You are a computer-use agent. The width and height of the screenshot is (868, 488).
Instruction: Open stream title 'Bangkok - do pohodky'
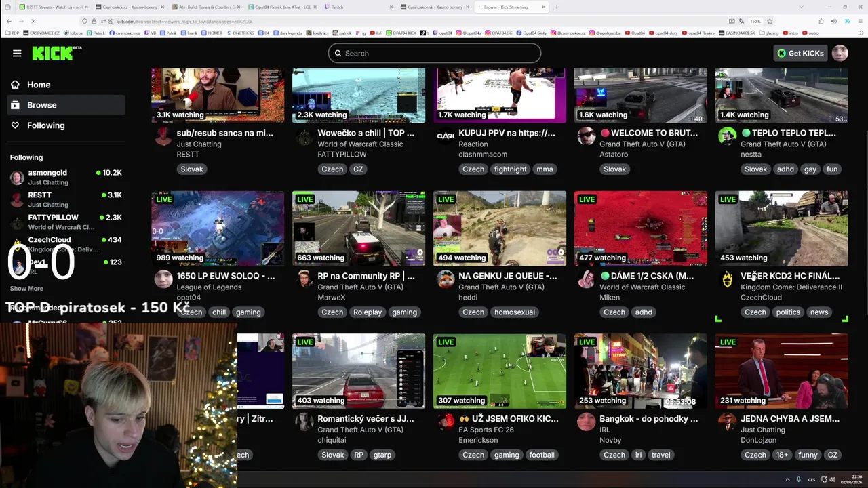pos(648,419)
